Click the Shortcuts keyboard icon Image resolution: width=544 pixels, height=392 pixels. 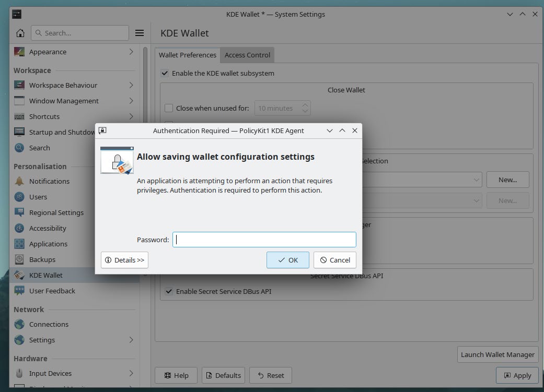coord(19,116)
